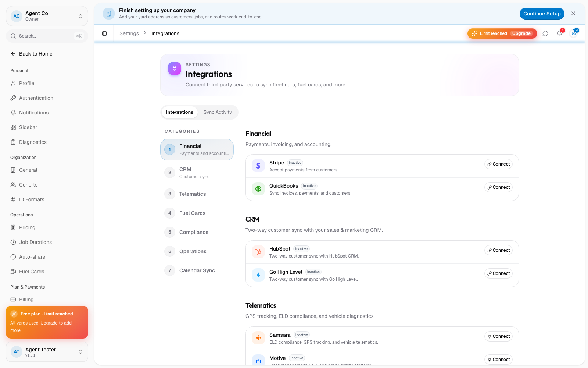
Task: Click the AC avatar badge
Action: tap(17, 16)
